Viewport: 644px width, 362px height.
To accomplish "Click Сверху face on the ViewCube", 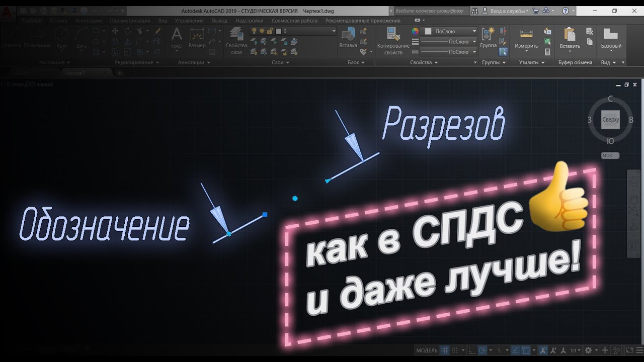I will point(610,120).
